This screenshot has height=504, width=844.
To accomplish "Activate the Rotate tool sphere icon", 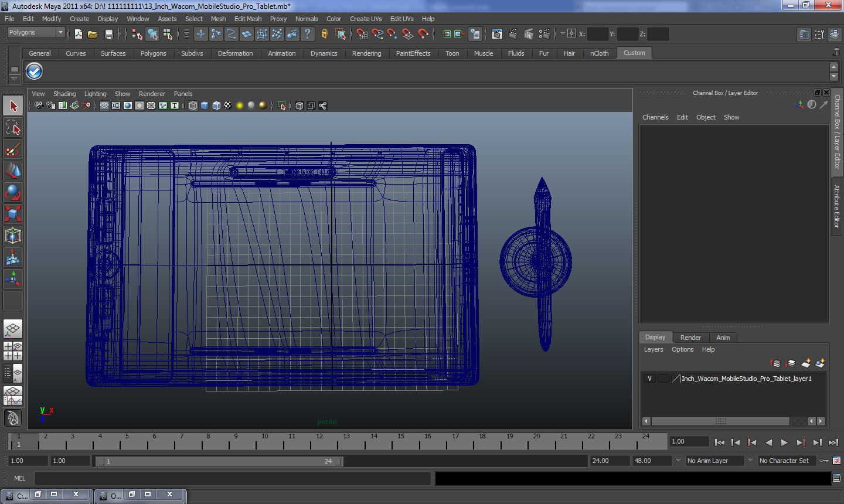I will (13, 192).
